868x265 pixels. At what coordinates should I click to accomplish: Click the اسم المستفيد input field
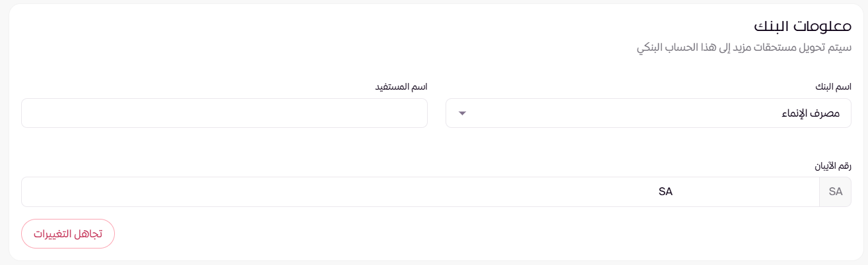tap(224, 113)
